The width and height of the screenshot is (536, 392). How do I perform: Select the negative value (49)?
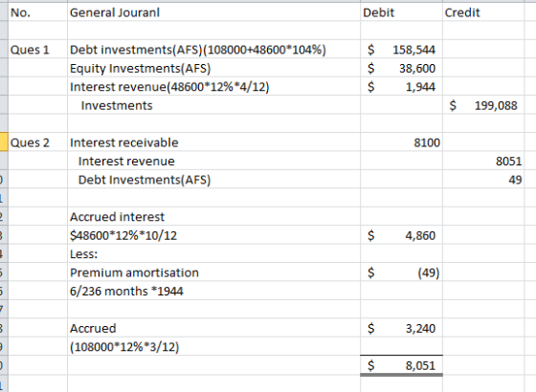pyautogui.click(x=401, y=272)
